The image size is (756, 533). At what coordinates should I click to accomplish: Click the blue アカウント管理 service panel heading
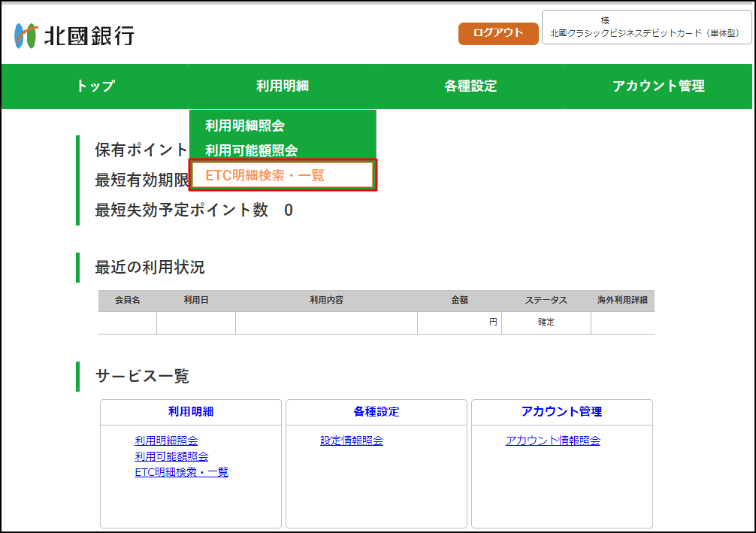[x=561, y=411]
